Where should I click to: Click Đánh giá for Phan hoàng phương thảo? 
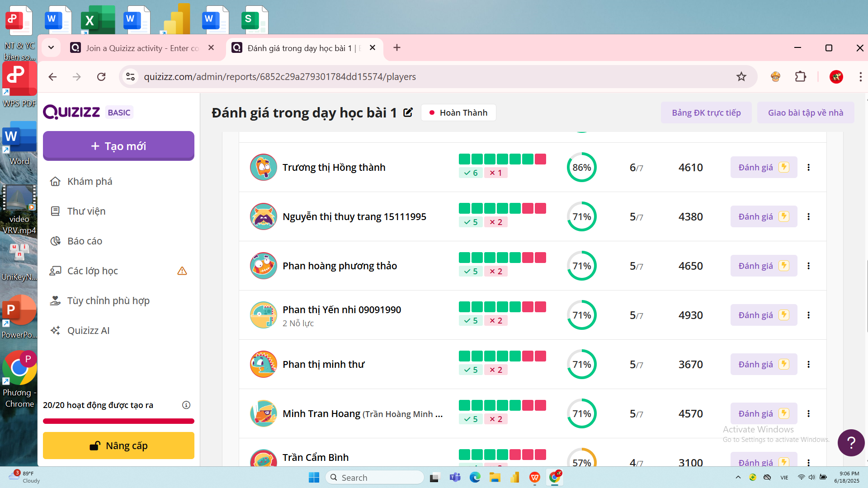[x=763, y=266]
